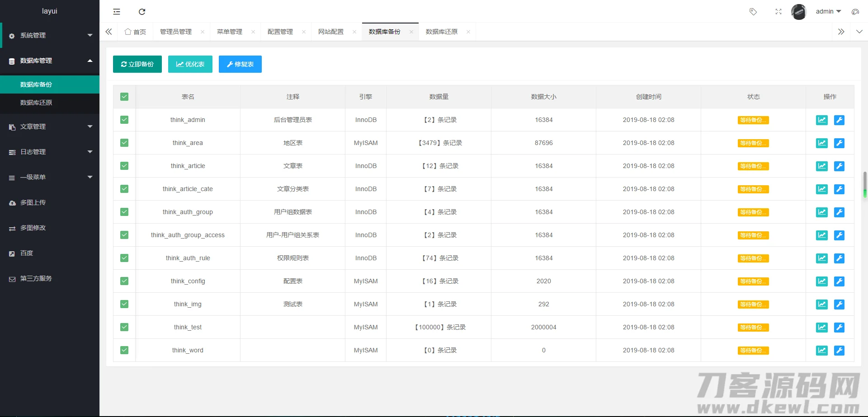Collapse the 数据库管理 sidebar section
Screen dimensions: 868x417
coord(50,61)
